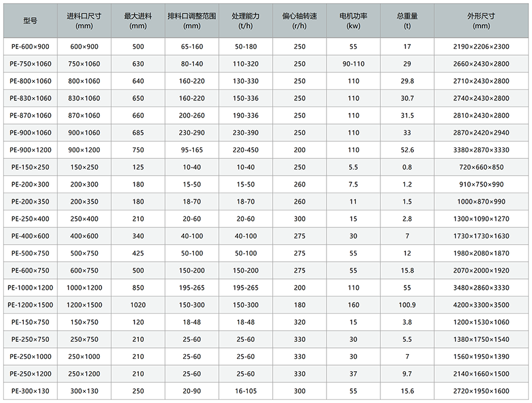Click the 52.6 weight cell
Screen dimensions: 532x403
coord(407,150)
